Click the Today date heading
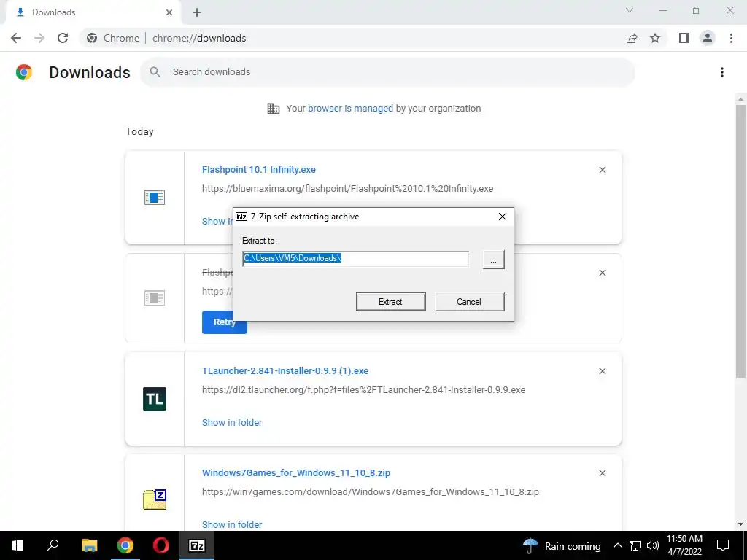The image size is (747, 560). [139, 131]
